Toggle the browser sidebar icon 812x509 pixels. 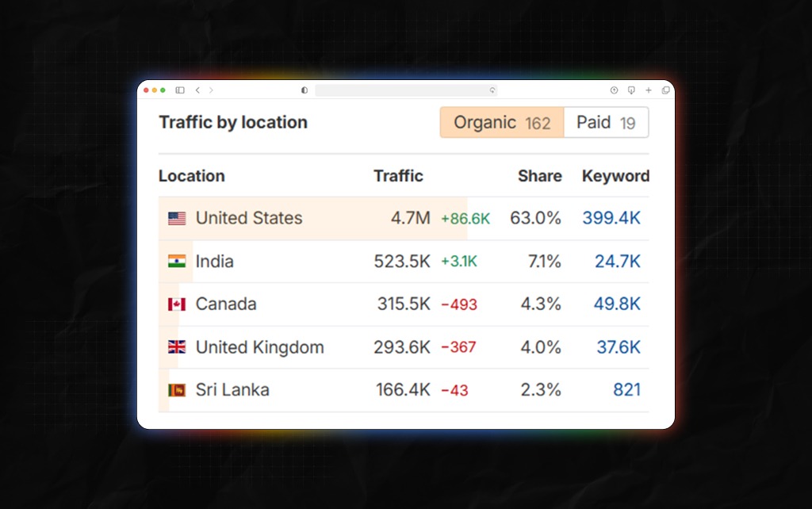[180, 90]
